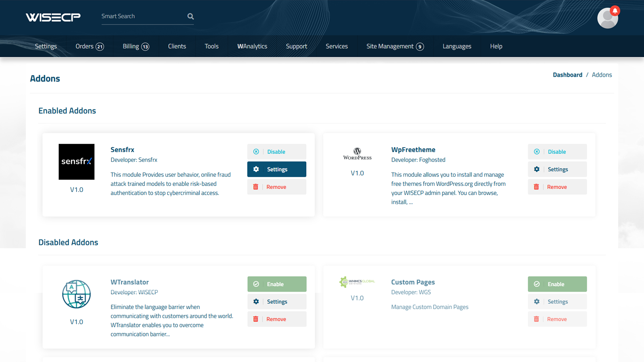Open WpFreetheme Settings
The image size is (644, 362).
557,169
